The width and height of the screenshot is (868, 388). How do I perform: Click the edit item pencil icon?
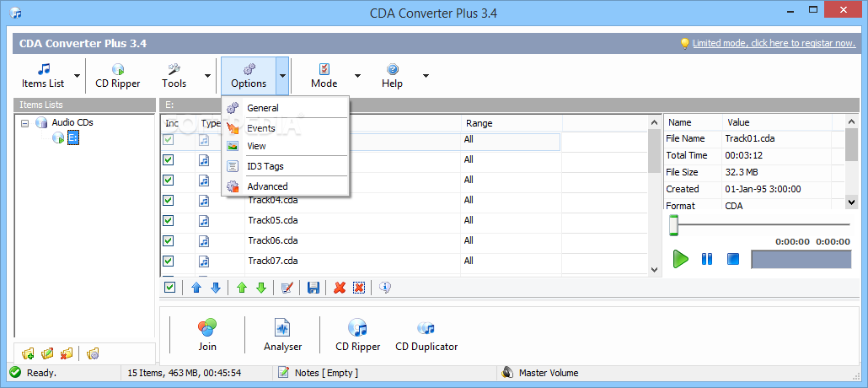pyautogui.click(x=287, y=288)
